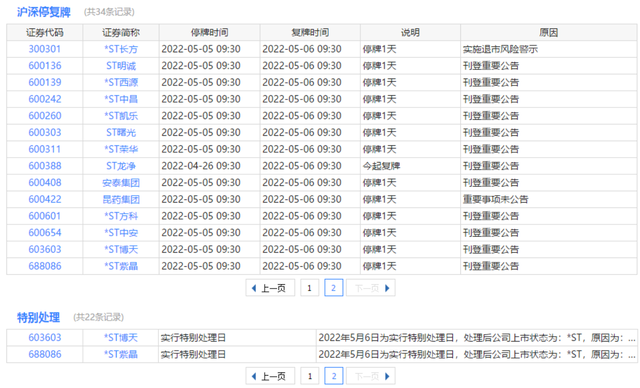Open stock code 600139 link
This screenshot has width=640, height=388.
pyautogui.click(x=44, y=82)
